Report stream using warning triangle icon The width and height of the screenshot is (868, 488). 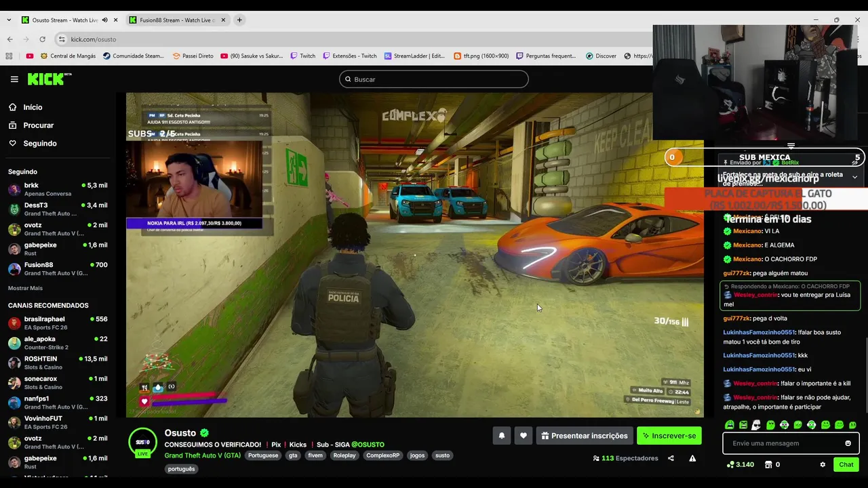coord(692,458)
